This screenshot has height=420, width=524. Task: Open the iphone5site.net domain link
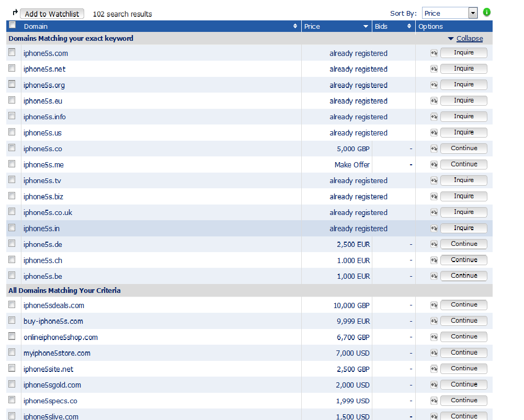[x=48, y=369]
